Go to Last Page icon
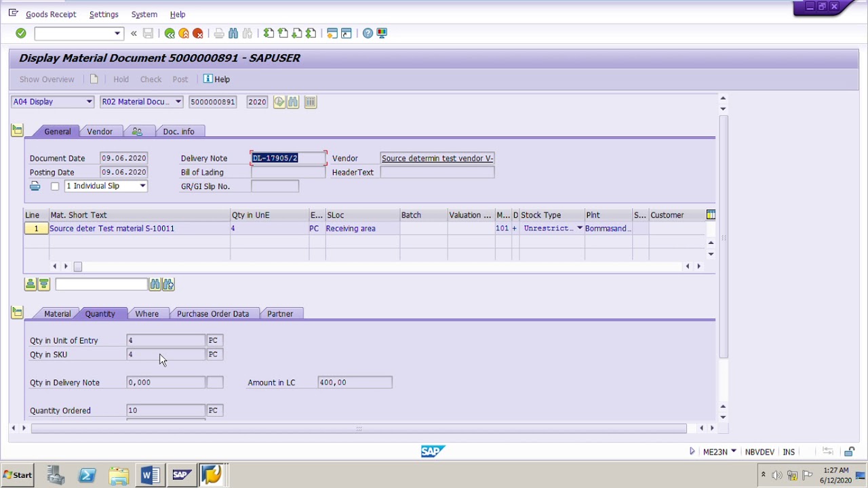This screenshot has height=488, width=868. point(311,33)
